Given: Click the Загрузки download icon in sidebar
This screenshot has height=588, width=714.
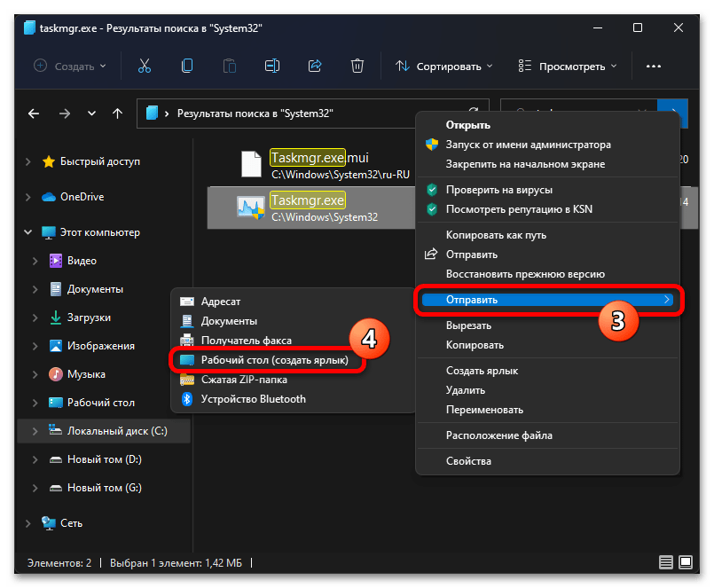Looking at the screenshot, I should 56,318.
